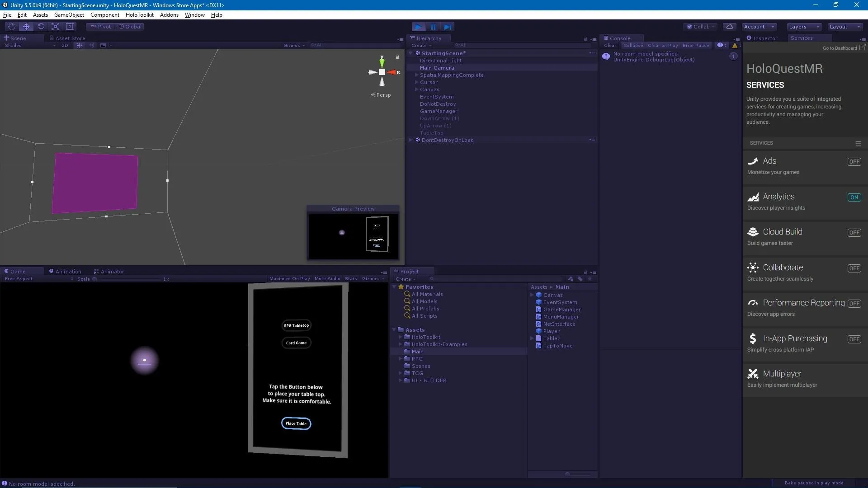
Task: Switch to the Asset Store tab
Action: coord(67,38)
